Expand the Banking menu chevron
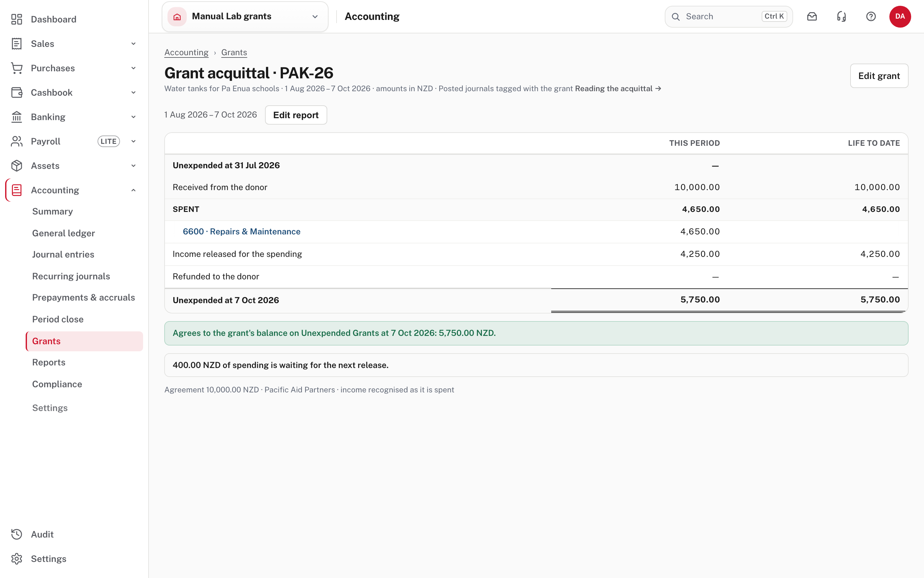 click(x=133, y=117)
